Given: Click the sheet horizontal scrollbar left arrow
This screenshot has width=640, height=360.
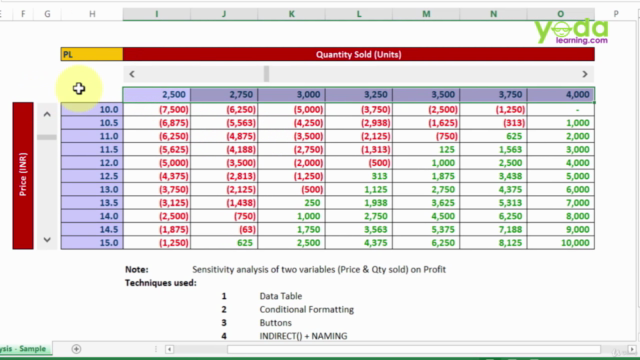Looking at the screenshot, I should point(169,349).
